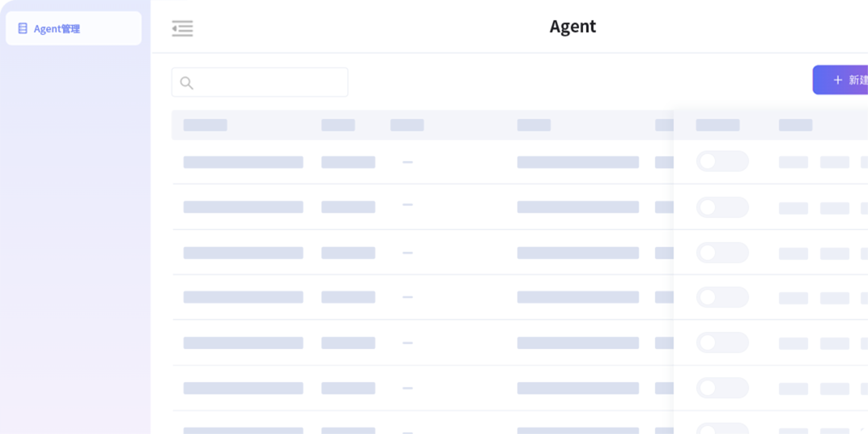Screen dimensions: 868x434
Task: Switch on the sixth table row toggle
Action: tap(722, 388)
